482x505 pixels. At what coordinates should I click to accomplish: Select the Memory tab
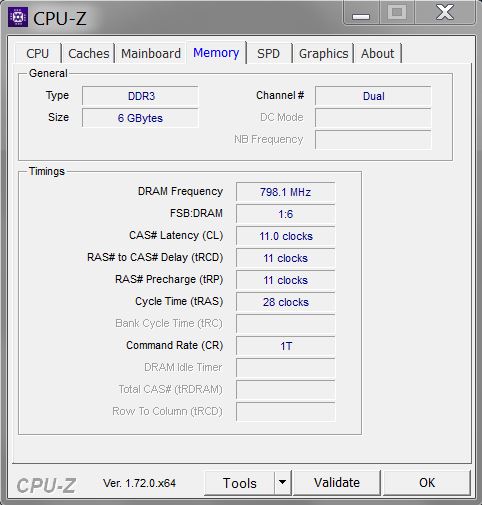coord(216,53)
